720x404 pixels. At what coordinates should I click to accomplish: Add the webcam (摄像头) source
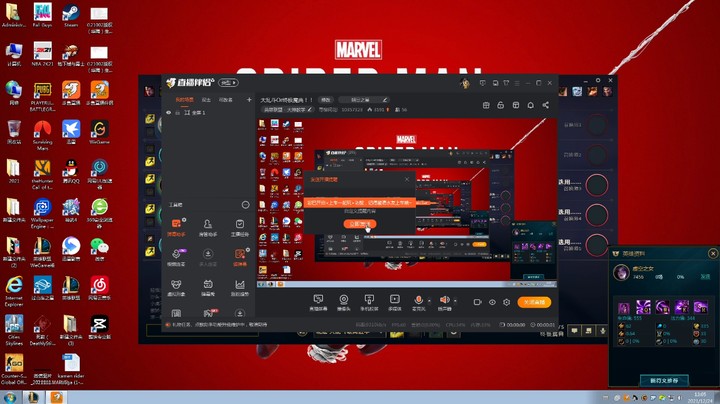click(x=343, y=303)
